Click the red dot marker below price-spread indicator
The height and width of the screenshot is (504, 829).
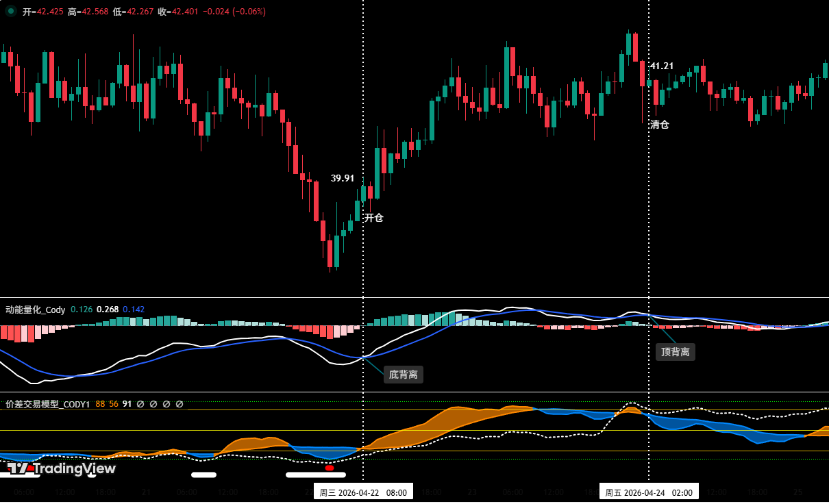[330, 468]
